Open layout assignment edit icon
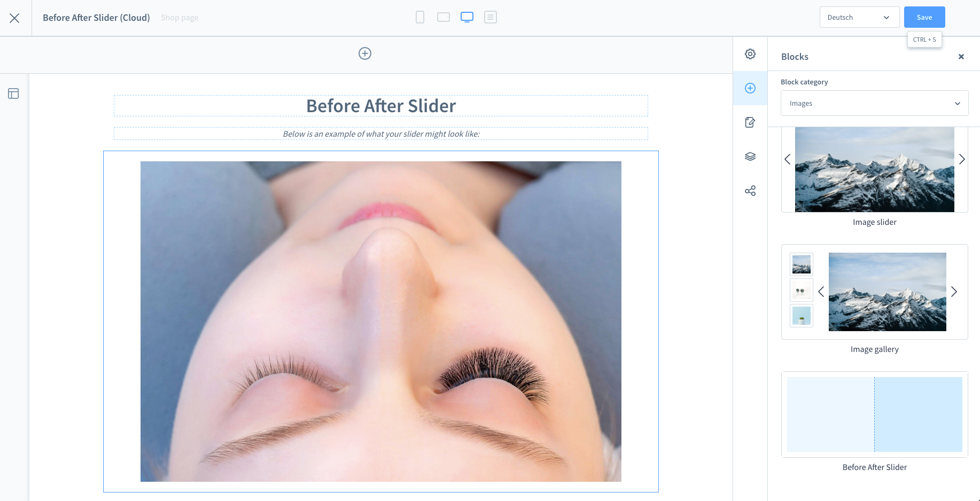Image resolution: width=980 pixels, height=501 pixels. click(750, 122)
